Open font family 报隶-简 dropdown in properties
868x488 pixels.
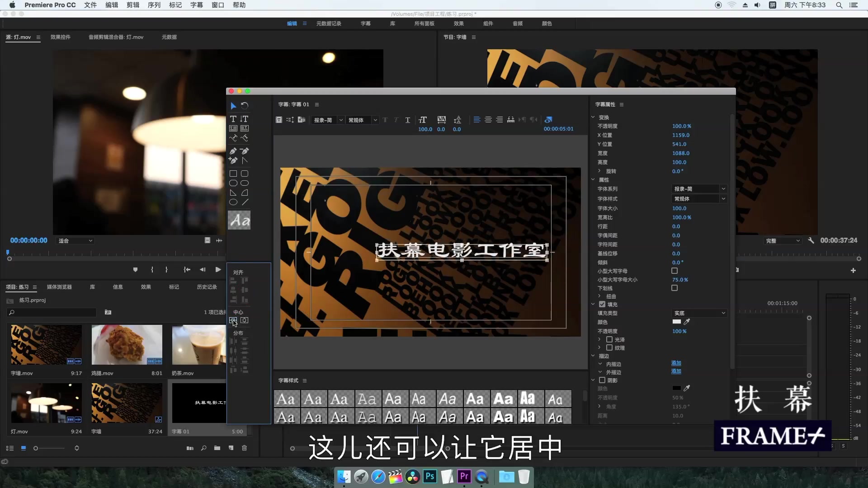coord(699,189)
